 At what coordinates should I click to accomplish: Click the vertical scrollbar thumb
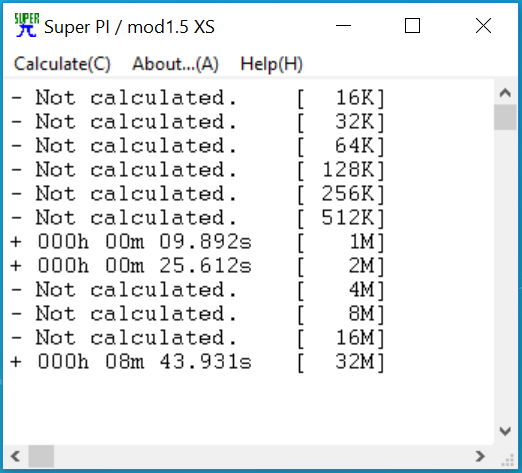[x=505, y=117]
